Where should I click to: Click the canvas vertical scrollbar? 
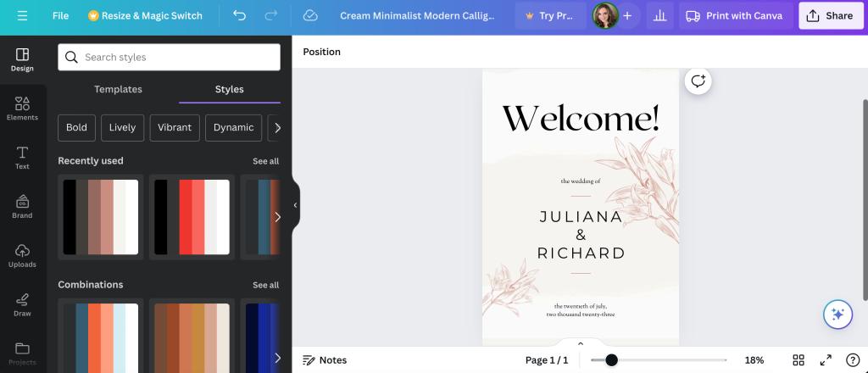(x=865, y=200)
